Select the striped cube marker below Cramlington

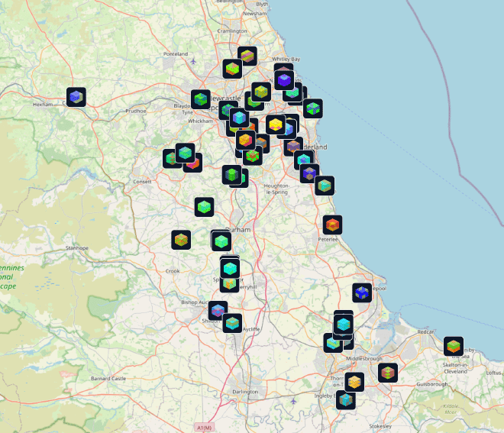tap(247, 57)
